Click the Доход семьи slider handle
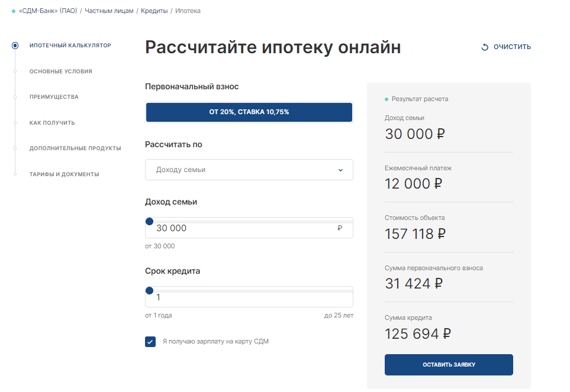 coord(149,221)
